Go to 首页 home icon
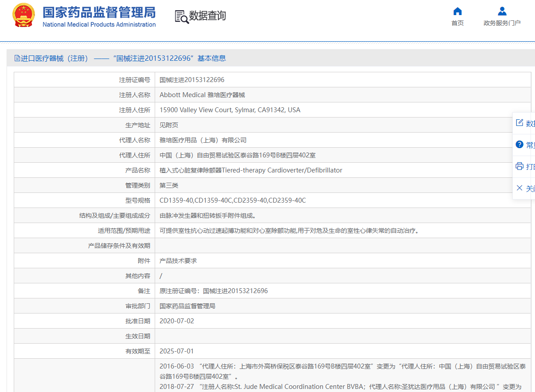Screen dimensions: 535x392 [457, 11]
